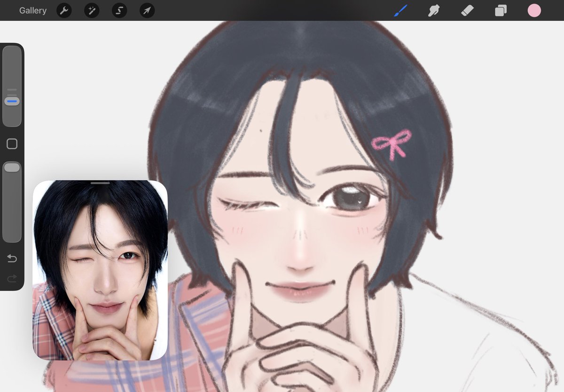Open the Actions wrench menu
The height and width of the screenshot is (392, 564).
click(64, 10)
